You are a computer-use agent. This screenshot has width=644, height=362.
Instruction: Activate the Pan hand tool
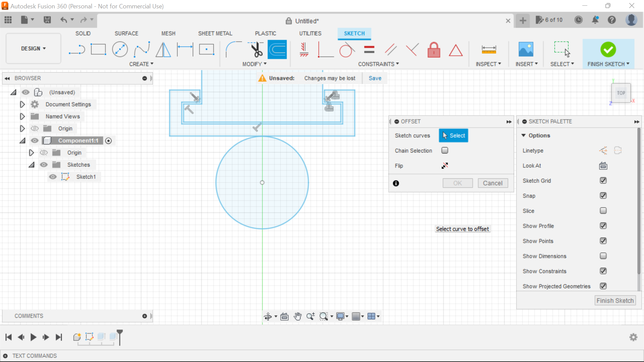coord(298,316)
